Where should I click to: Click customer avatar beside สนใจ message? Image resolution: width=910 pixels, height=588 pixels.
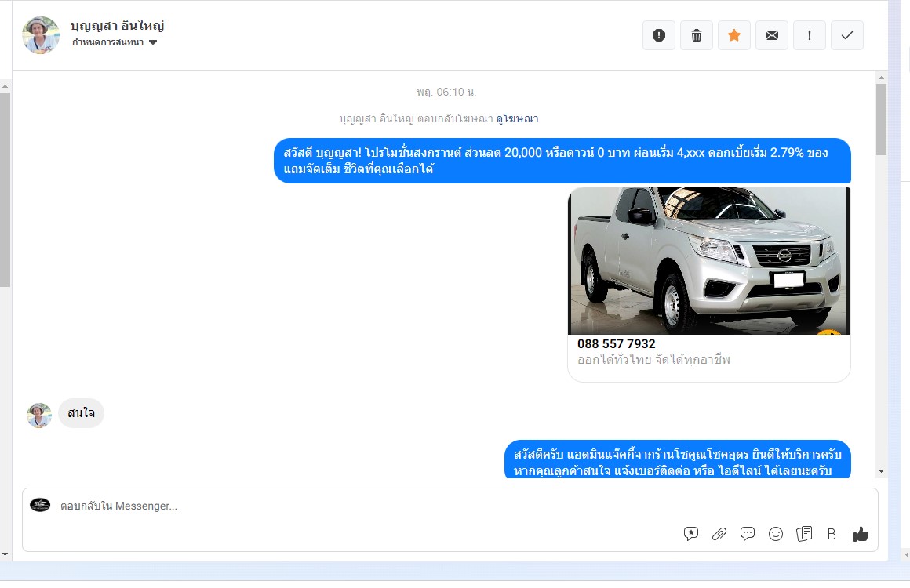[39, 416]
